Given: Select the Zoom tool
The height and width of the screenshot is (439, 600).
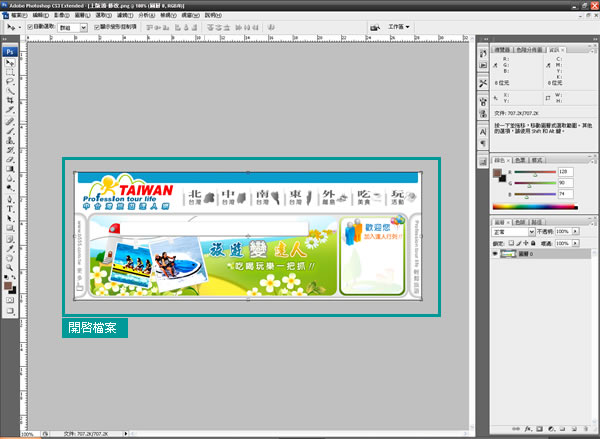Looking at the screenshot, I should point(10,268).
